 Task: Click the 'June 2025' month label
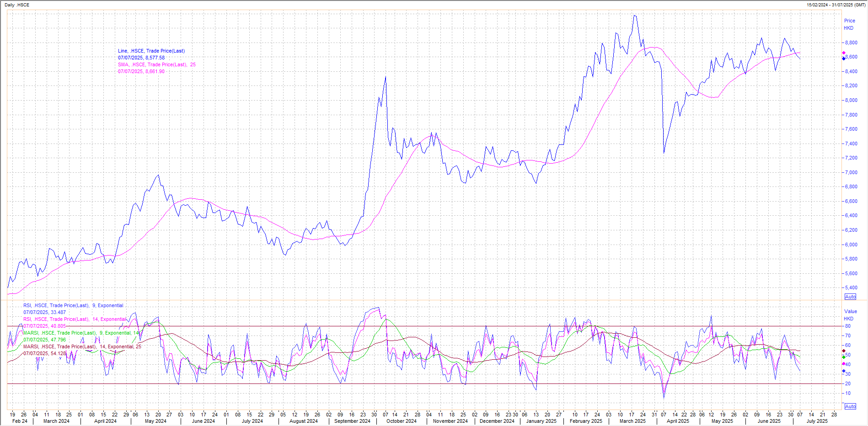click(x=769, y=421)
